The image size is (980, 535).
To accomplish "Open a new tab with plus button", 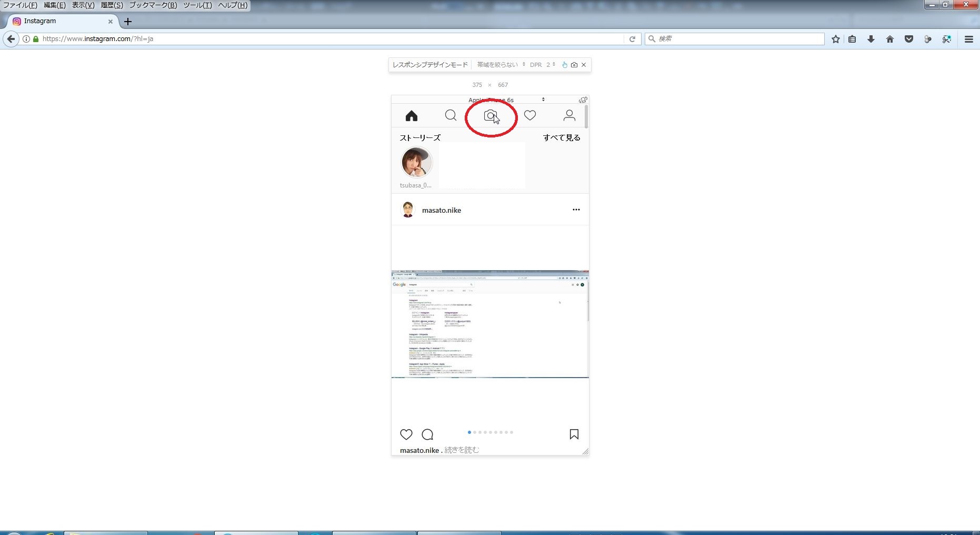I will click(128, 22).
